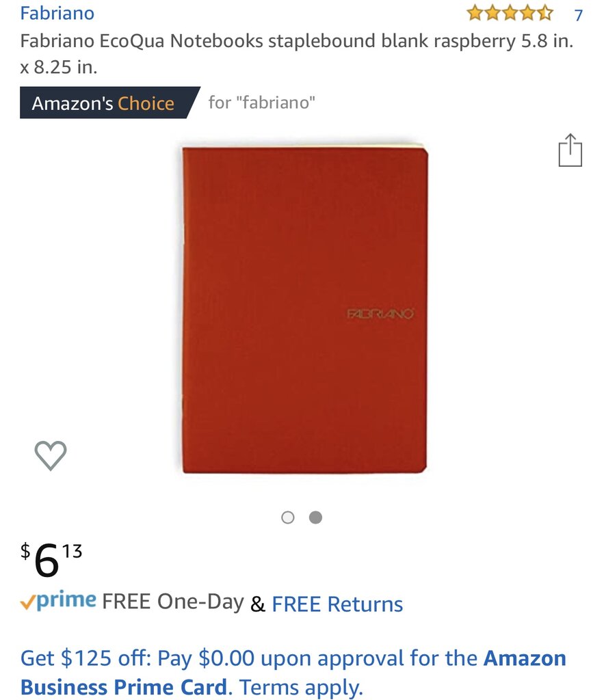Tap the Fabriano EcoQua Notebooks product title
This screenshot has height=700, width=604.
(297, 53)
